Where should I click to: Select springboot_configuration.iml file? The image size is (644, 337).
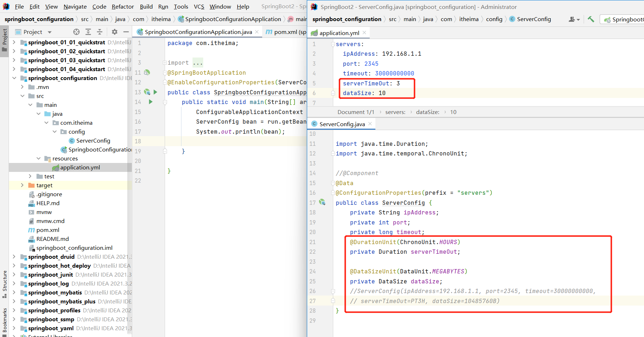[74, 248]
